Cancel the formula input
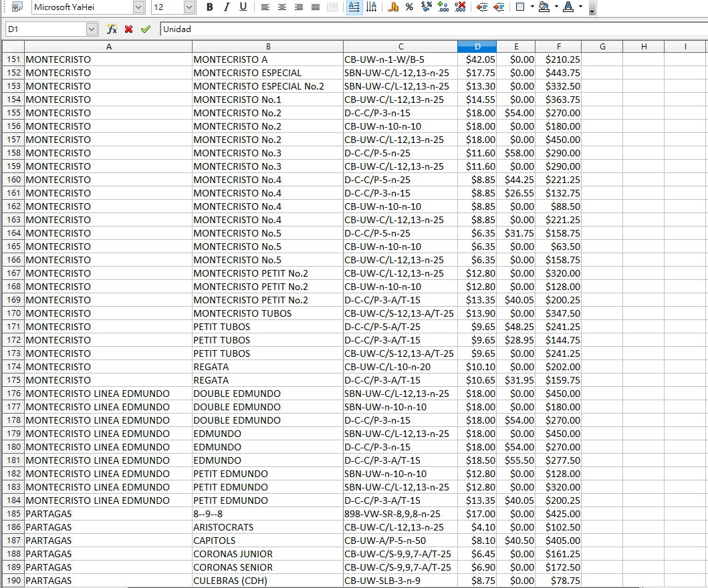Viewport: 708px width, 588px height. coord(128,29)
